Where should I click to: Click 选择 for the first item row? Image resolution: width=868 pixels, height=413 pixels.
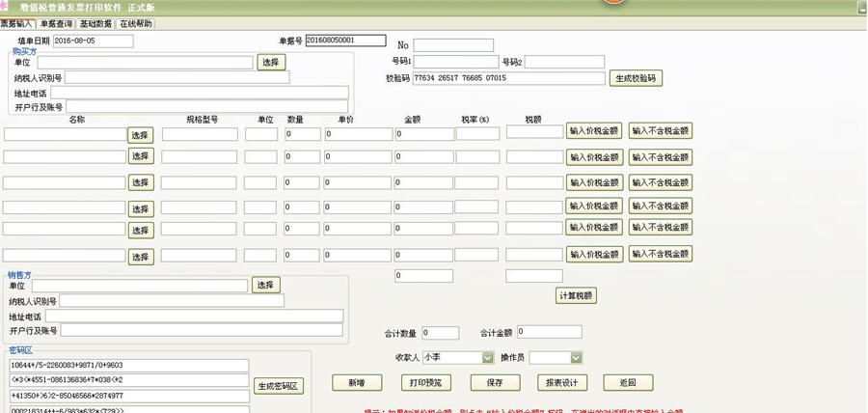tap(141, 135)
